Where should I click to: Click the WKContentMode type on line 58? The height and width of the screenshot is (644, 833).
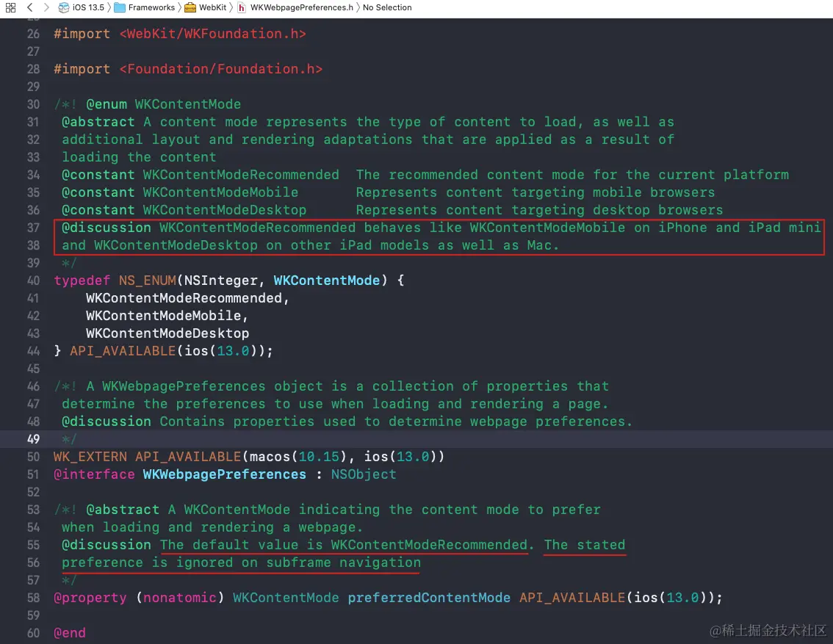tap(286, 598)
